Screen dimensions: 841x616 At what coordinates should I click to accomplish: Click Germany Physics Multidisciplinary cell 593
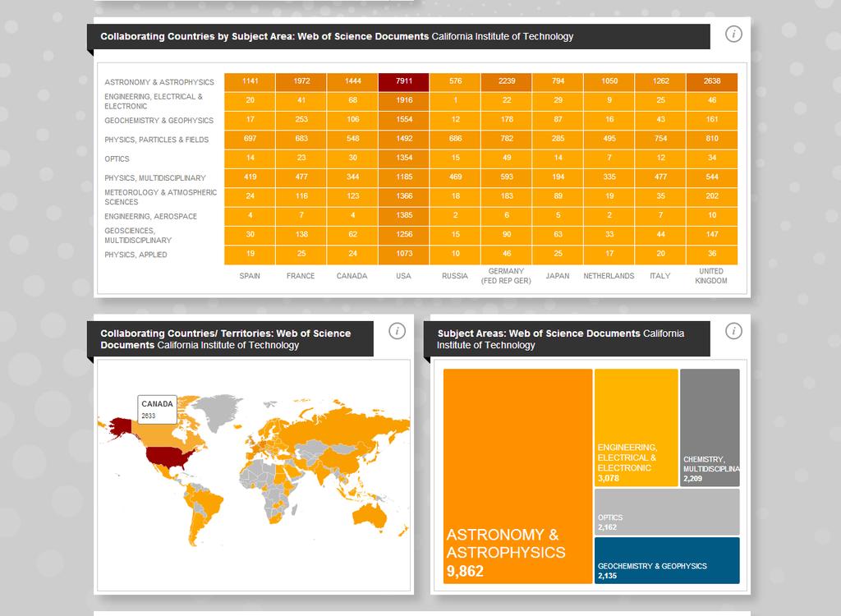pos(506,178)
